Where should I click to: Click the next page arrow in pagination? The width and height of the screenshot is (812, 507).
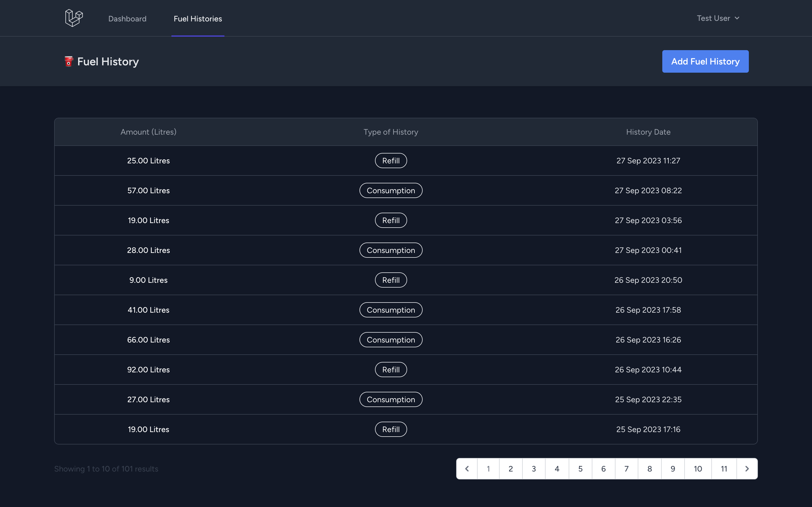coord(747,468)
